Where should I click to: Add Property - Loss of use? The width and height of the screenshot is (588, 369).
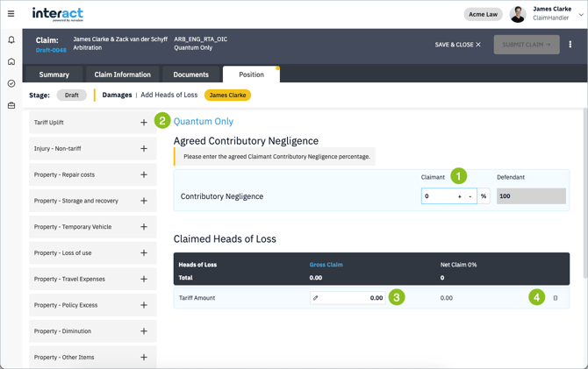pos(144,253)
